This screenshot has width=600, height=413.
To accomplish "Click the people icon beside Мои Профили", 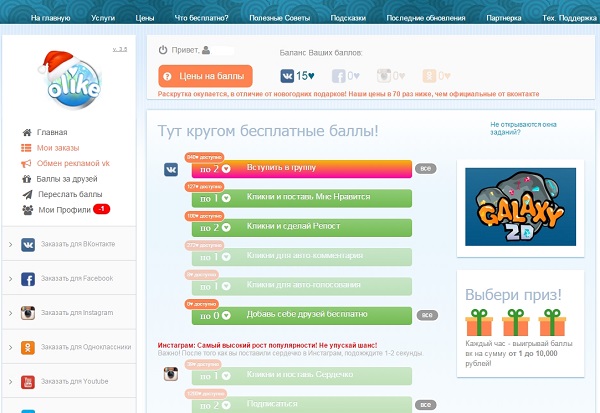I will tap(28, 210).
